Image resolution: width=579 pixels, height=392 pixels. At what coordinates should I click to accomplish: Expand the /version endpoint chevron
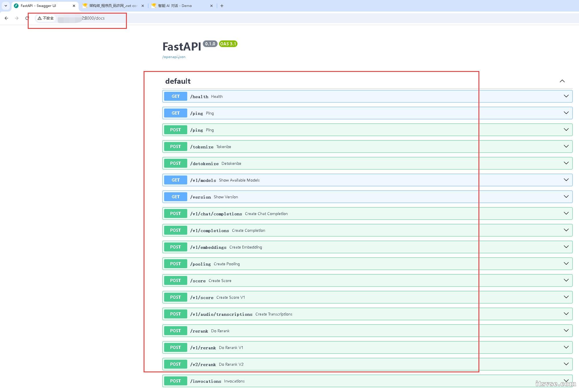click(x=566, y=197)
